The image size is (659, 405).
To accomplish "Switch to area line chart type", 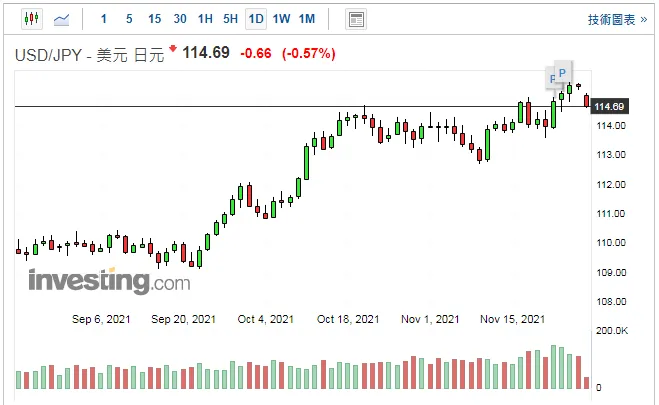I will click(61, 19).
